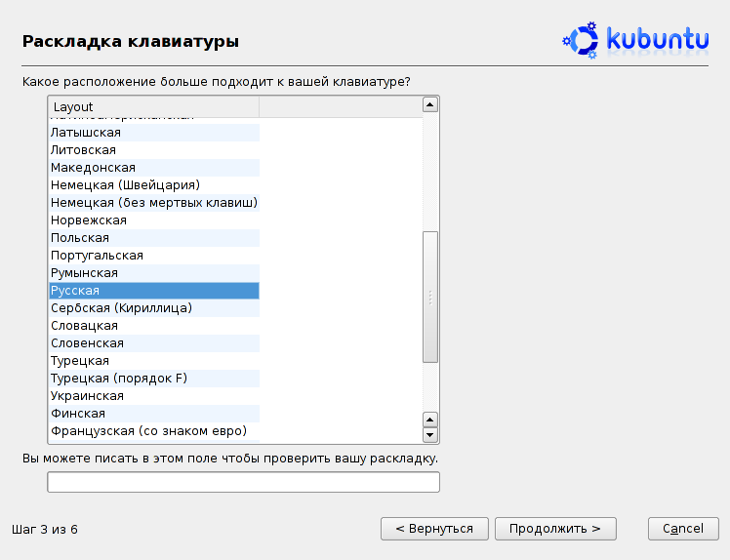Click the Kubuntu logo icon

(x=581, y=41)
